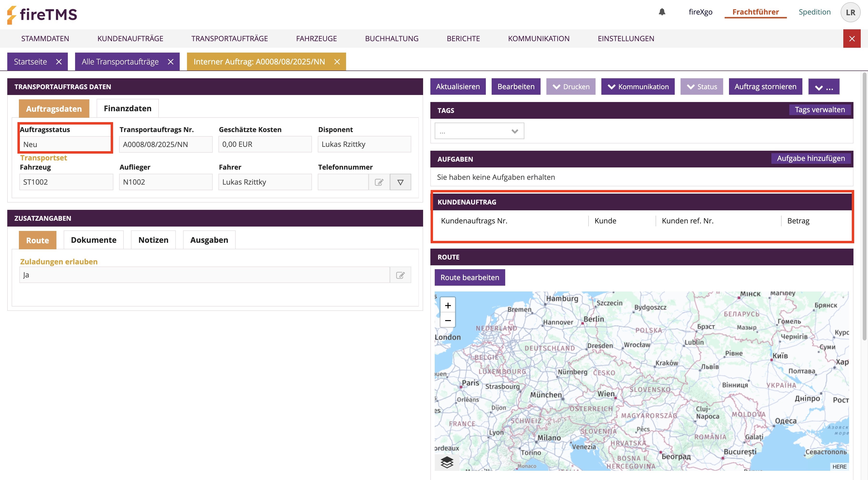The image size is (868, 480).
Task: Switch to the Startseite tab
Action: click(x=30, y=62)
